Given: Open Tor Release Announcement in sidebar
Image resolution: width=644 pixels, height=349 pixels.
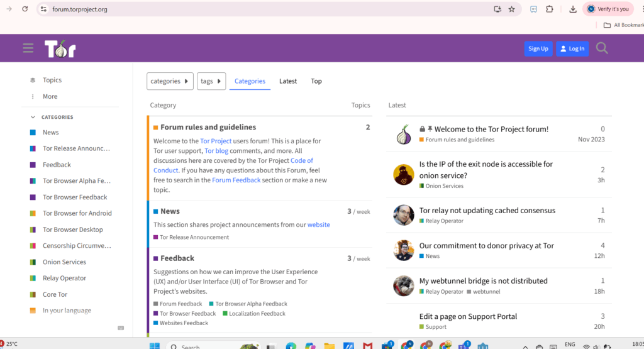Looking at the screenshot, I should [x=76, y=148].
